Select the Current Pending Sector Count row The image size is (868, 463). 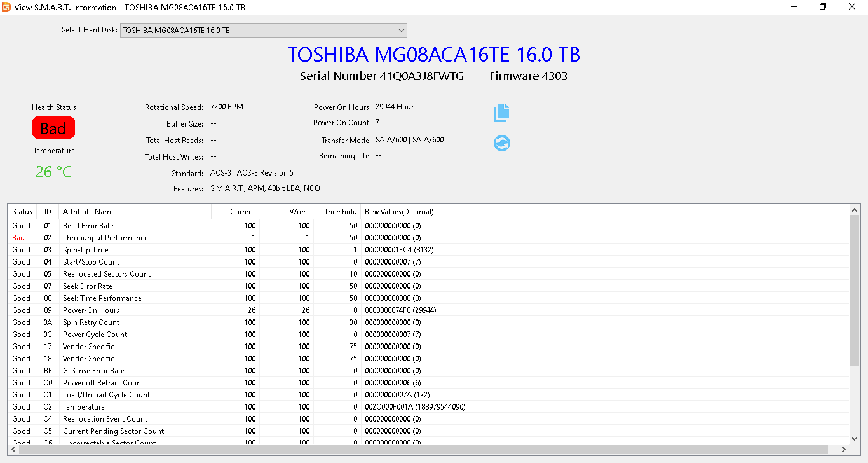pos(429,431)
